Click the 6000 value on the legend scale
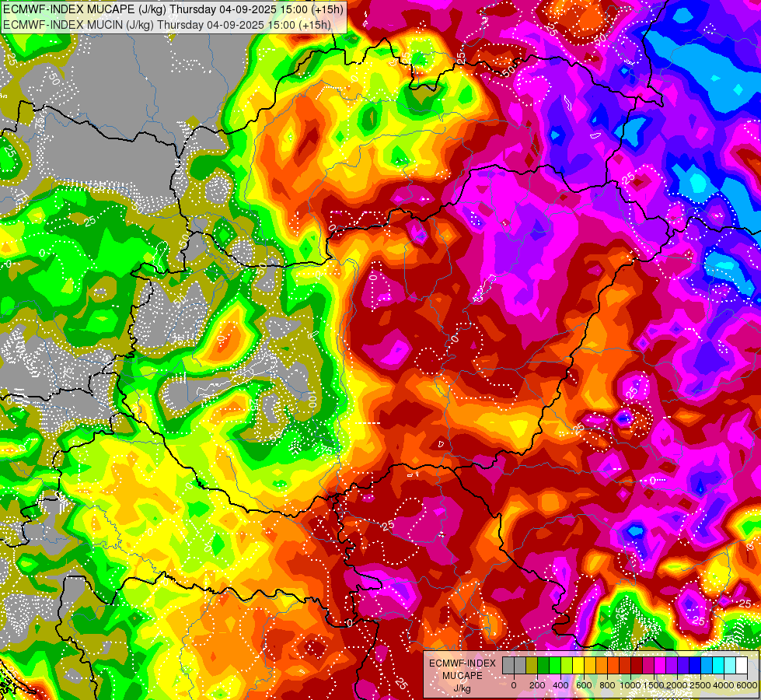This screenshot has width=761, height=700. [x=746, y=685]
